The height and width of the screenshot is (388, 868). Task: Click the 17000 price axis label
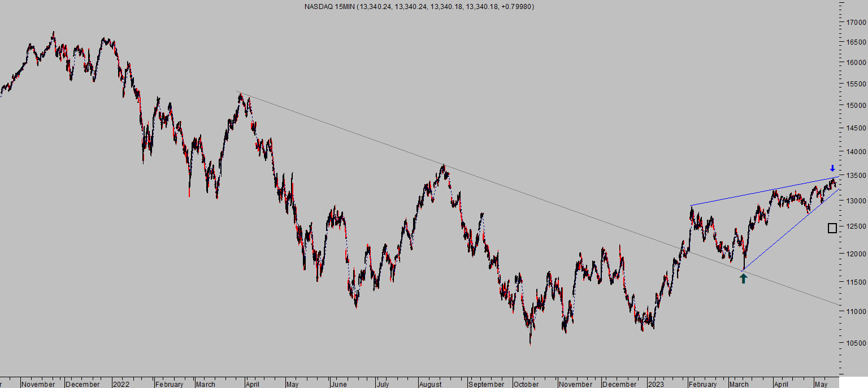(x=857, y=23)
